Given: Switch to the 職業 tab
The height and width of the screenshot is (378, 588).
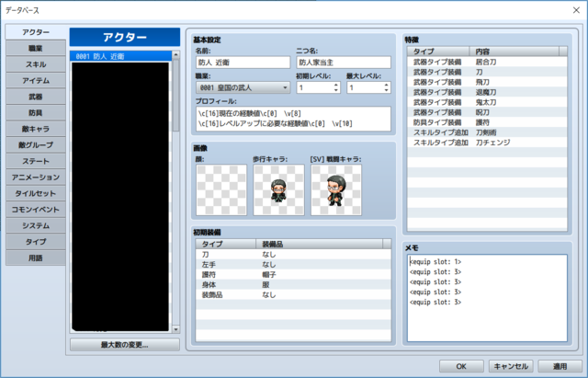Looking at the screenshot, I should pos(36,49).
